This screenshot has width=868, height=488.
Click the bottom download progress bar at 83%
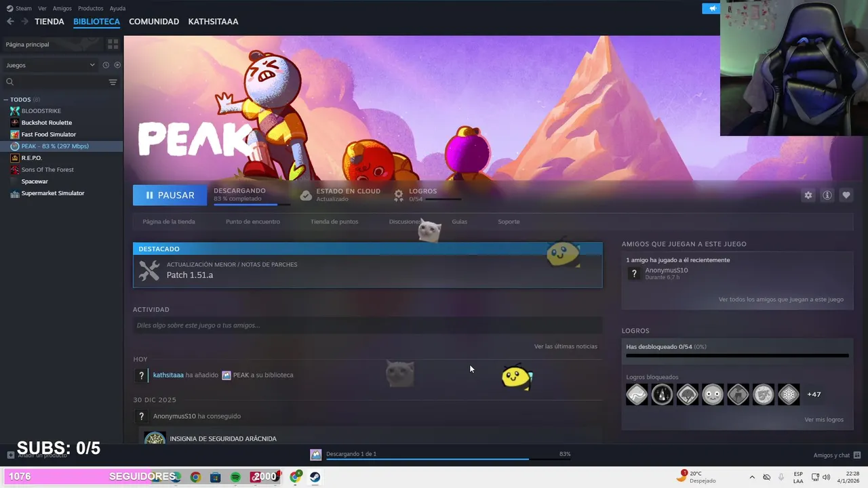pyautogui.click(x=448, y=459)
